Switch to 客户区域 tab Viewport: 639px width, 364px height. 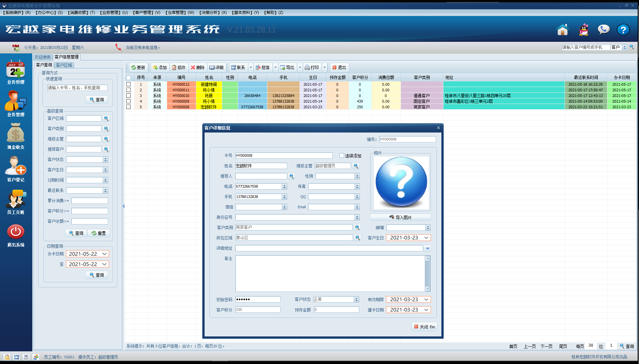64,65
